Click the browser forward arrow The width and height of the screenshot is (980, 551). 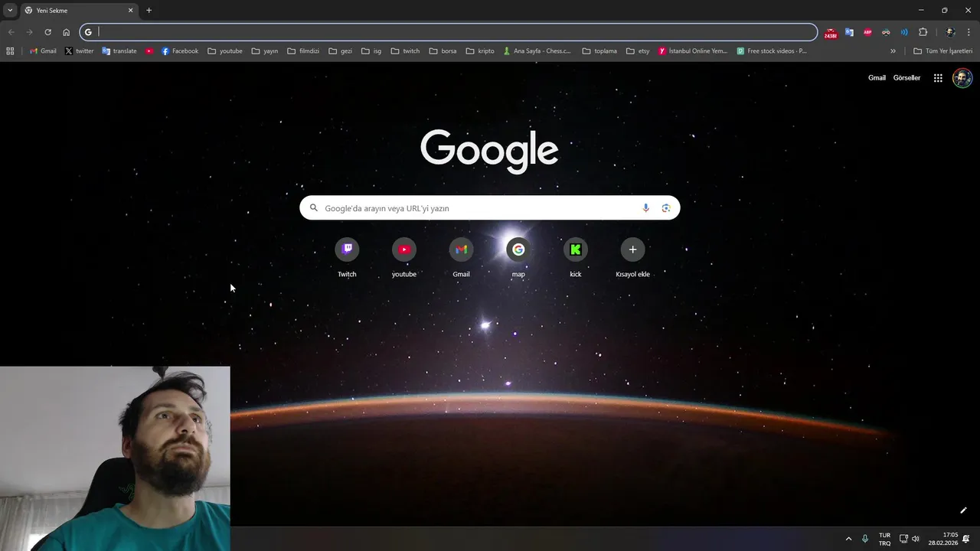coord(29,32)
